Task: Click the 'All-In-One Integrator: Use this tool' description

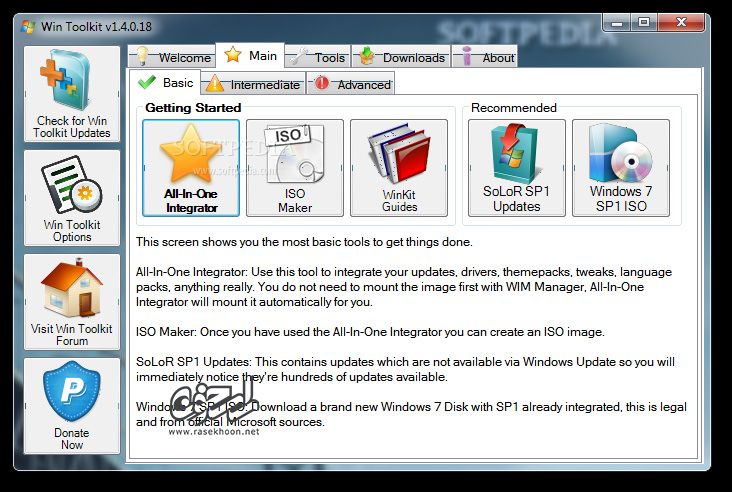Action: (x=404, y=287)
